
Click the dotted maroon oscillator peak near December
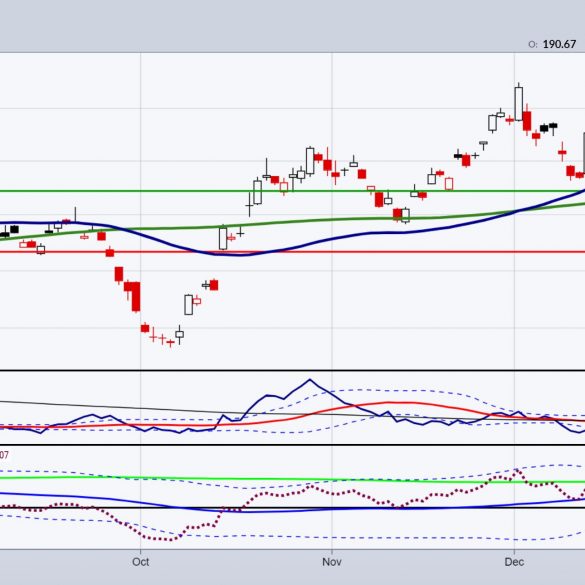[517, 470]
